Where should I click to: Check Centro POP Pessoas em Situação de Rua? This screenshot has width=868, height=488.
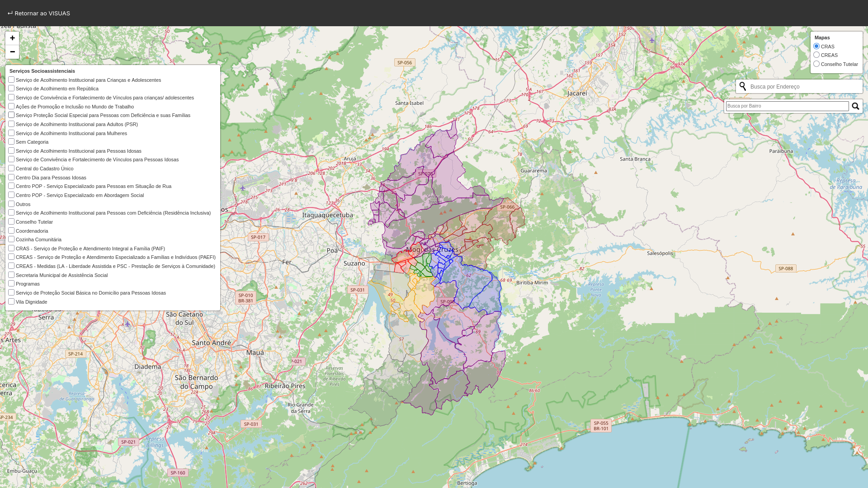[x=11, y=186]
